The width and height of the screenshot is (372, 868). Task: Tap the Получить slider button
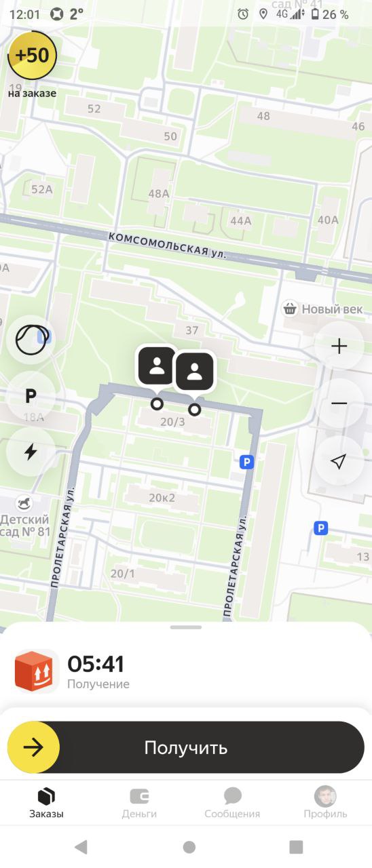[186, 747]
